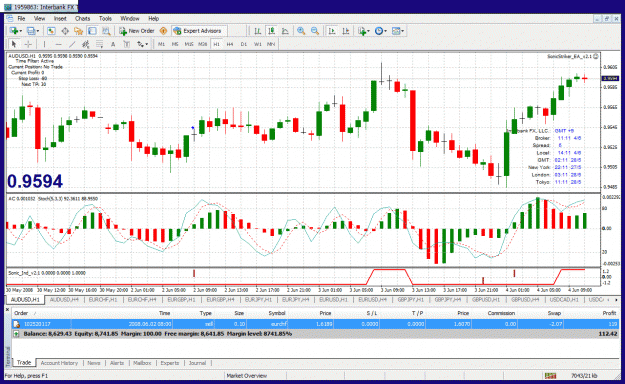Select order row 102520117

pos(316,324)
